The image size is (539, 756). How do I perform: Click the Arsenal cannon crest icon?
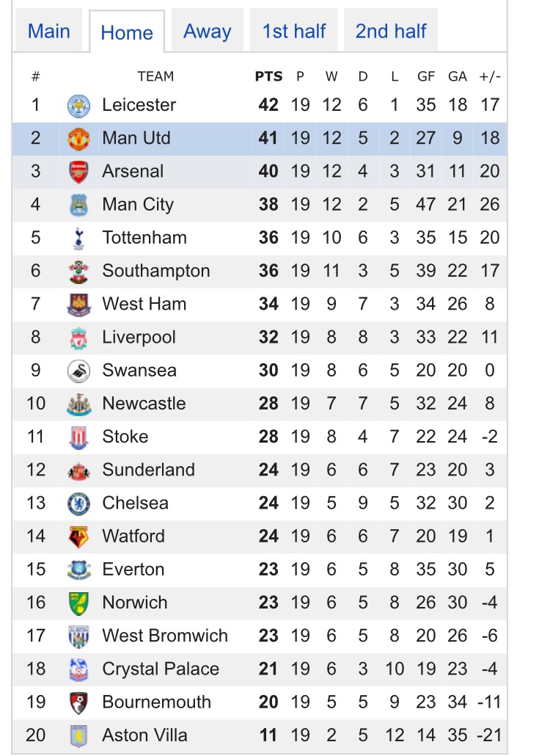click(78, 172)
